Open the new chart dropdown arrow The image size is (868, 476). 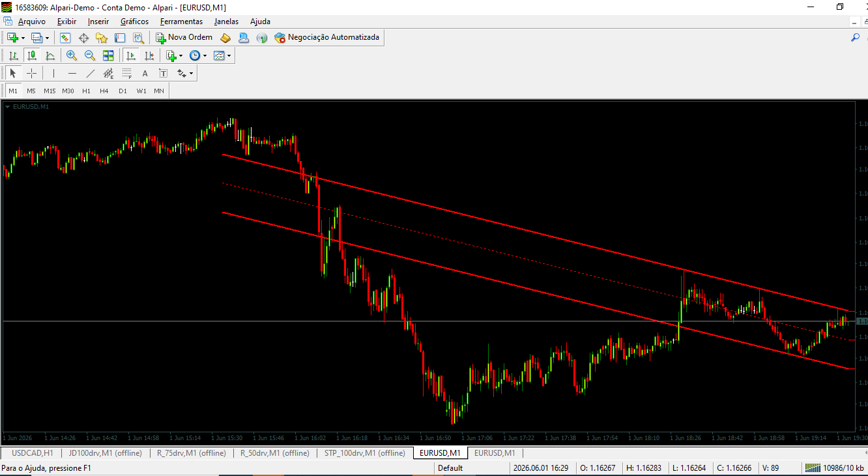(23, 38)
